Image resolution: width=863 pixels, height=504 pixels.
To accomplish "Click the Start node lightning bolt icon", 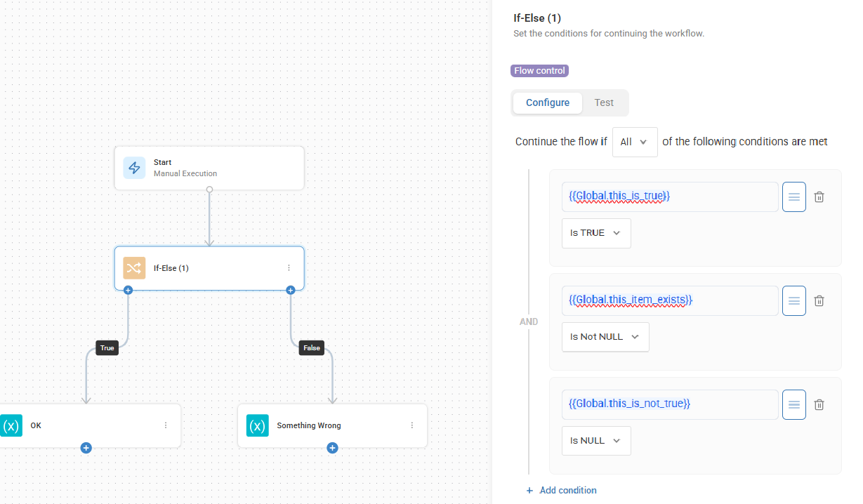I will coord(134,168).
